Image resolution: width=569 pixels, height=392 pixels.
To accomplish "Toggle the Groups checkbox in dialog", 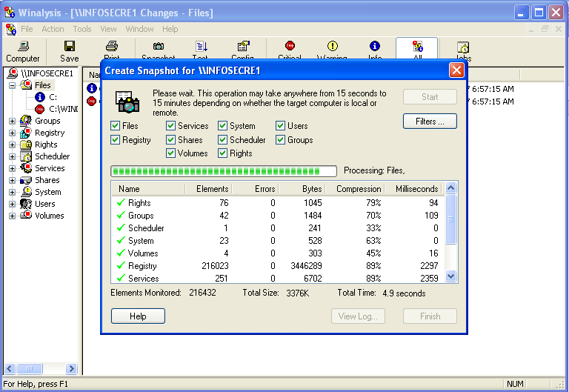I will (280, 140).
